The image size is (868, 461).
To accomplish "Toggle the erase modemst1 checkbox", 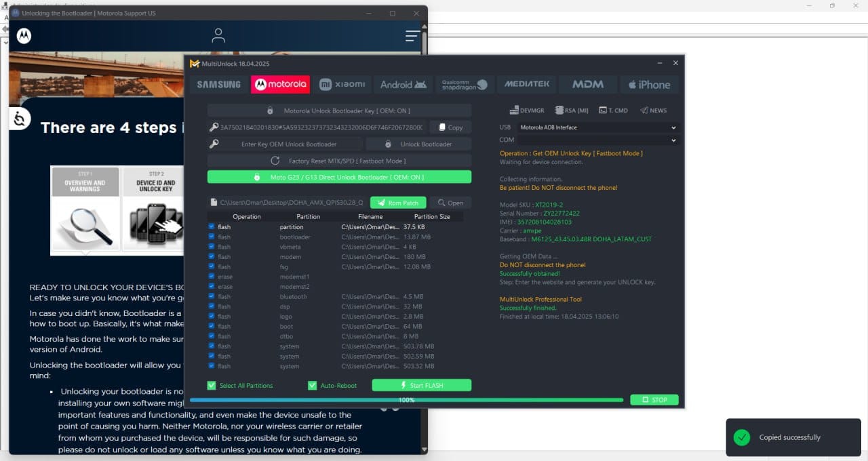I will [212, 277].
